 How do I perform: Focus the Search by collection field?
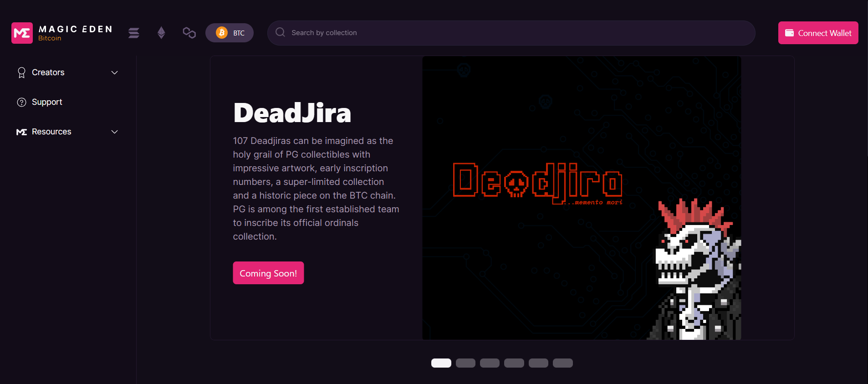[511, 33]
